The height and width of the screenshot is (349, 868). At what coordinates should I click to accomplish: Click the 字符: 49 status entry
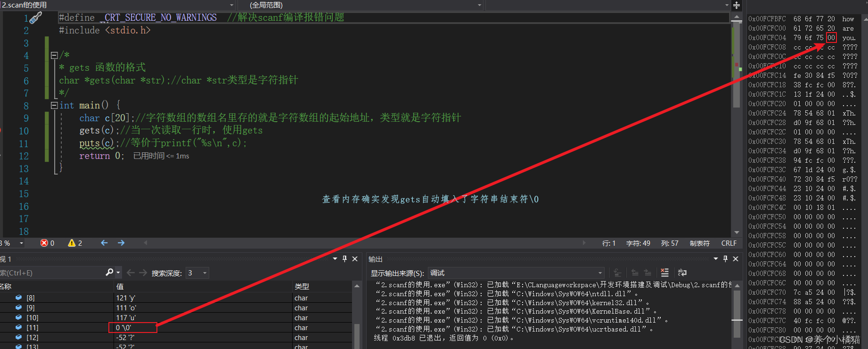point(638,243)
